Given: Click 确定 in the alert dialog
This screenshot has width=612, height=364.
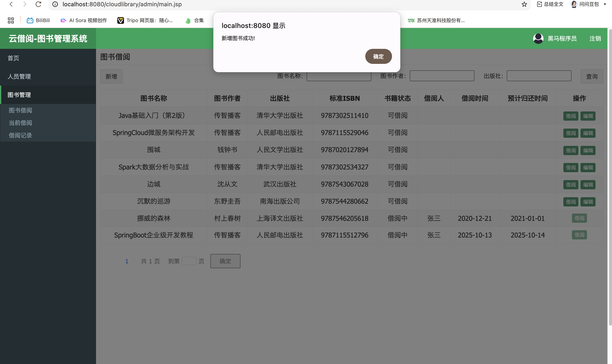Looking at the screenshot, I should [378, 56].
